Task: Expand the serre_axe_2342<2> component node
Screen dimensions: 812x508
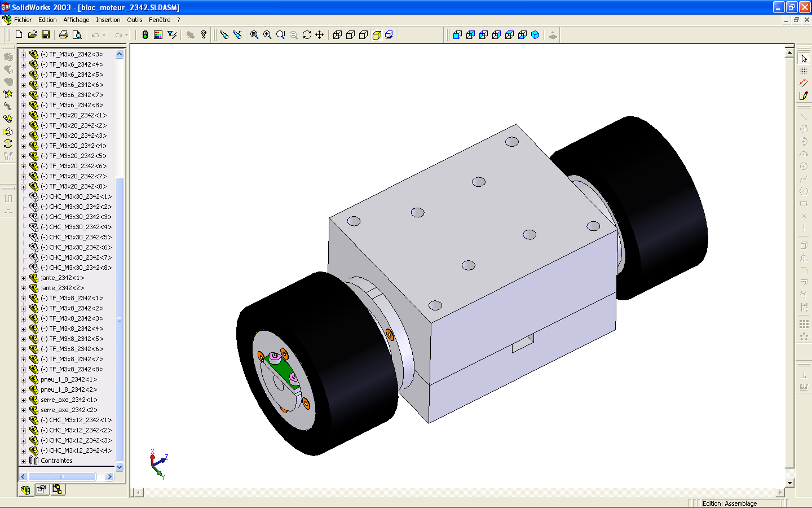Action: pyautogui.click(x=24, y=410)
